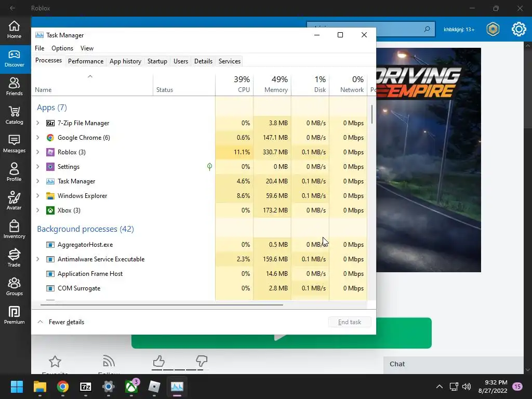Click the volume speaker tray icon
Screen dimensions: 532x399
[x=467, y=387]
